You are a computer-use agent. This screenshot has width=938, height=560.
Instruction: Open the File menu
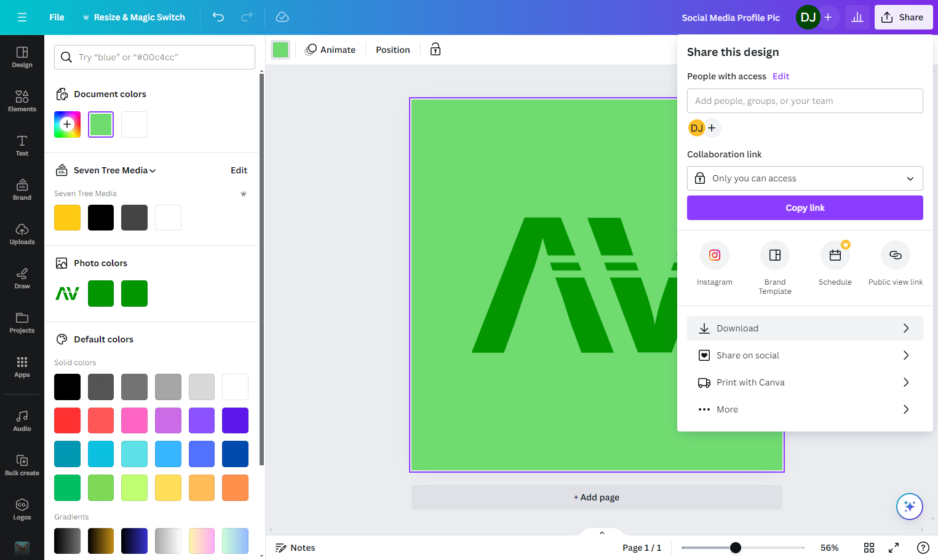pos(57,17)
